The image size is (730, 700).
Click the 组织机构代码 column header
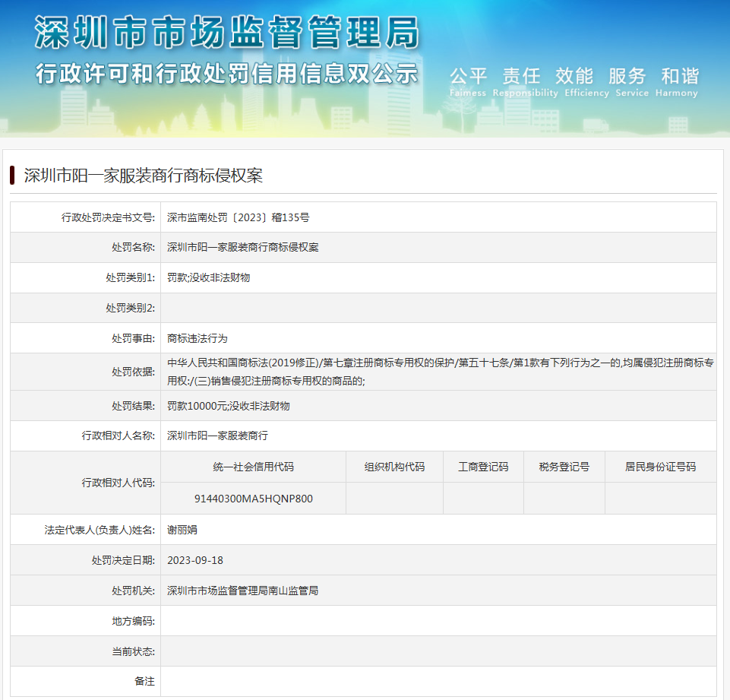tap(394, 467)
